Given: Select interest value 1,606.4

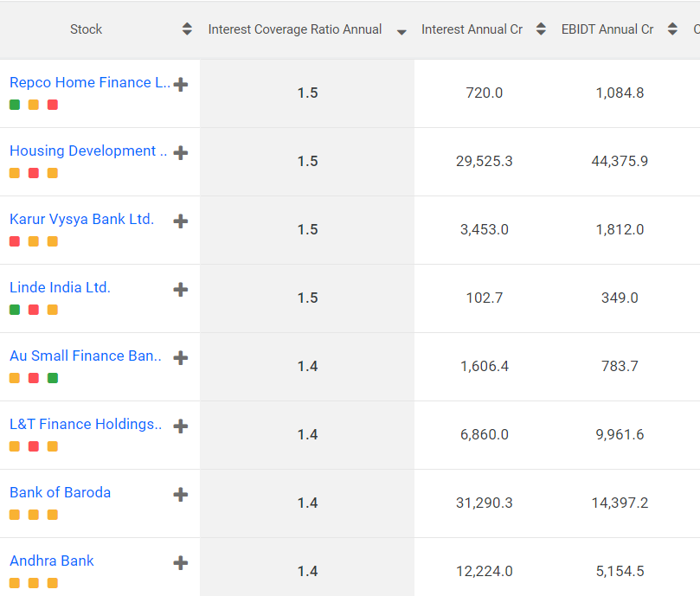Looking at the screenshot, I should [x=485, y=366].
